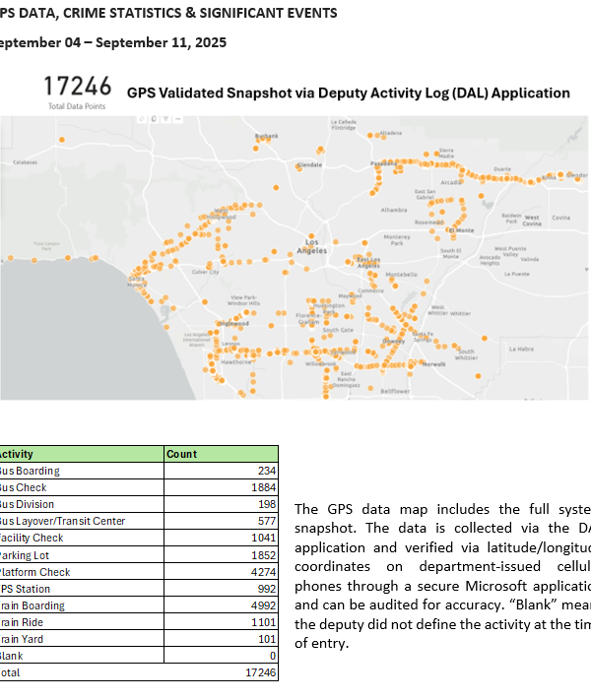Click the Calabasas label on the map
591x700 pixels.
click(26, 161)
